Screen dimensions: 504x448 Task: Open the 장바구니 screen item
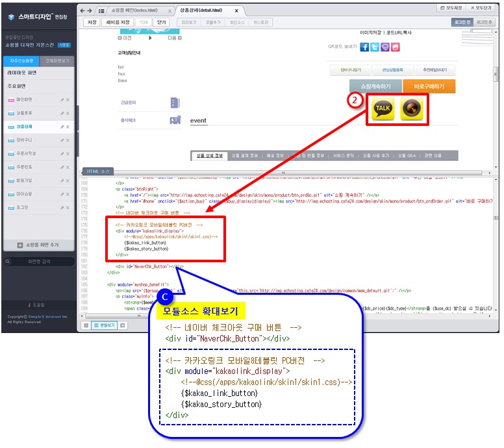point(24,140)
